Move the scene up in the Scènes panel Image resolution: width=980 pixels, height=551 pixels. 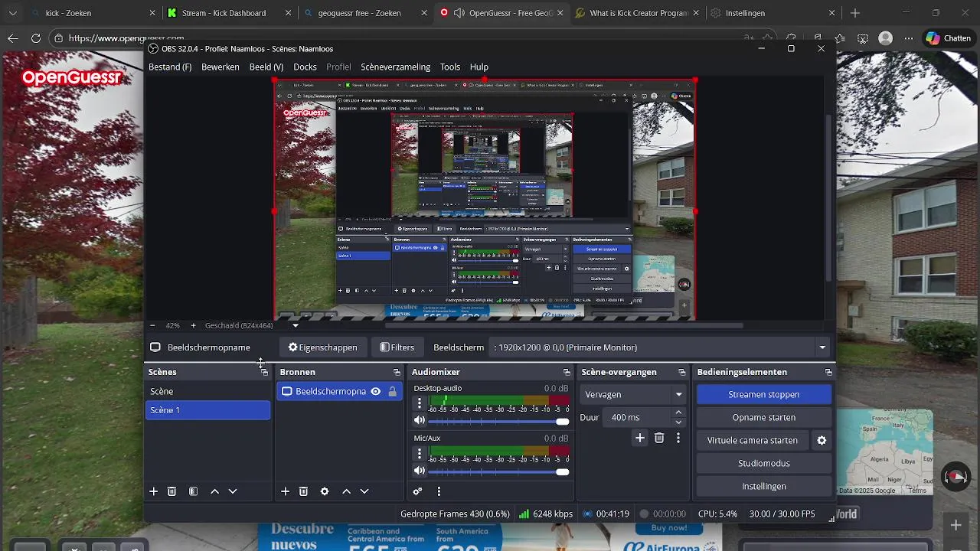[x=214, y=491]
